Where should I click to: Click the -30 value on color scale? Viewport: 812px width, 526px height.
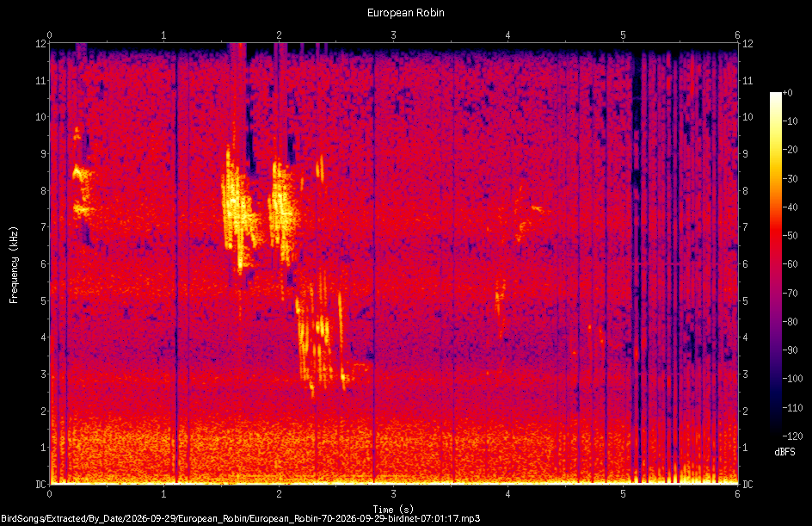(x=790, y=178)
